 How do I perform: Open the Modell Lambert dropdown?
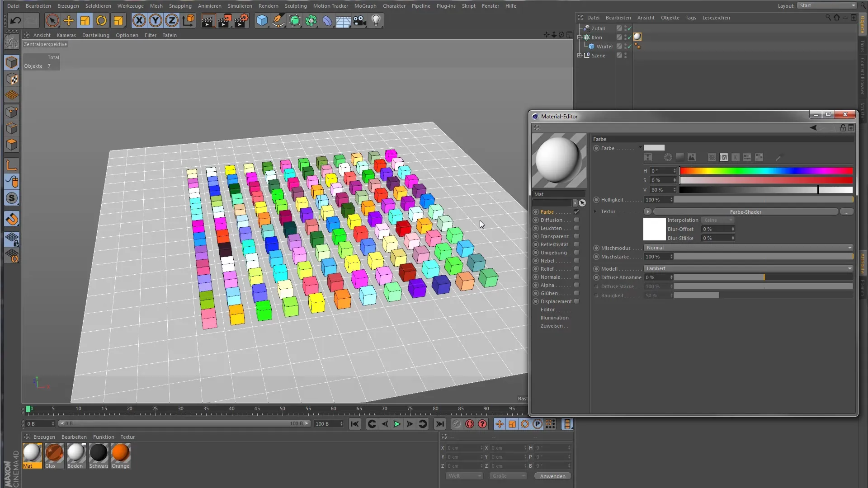pos(748,268)
